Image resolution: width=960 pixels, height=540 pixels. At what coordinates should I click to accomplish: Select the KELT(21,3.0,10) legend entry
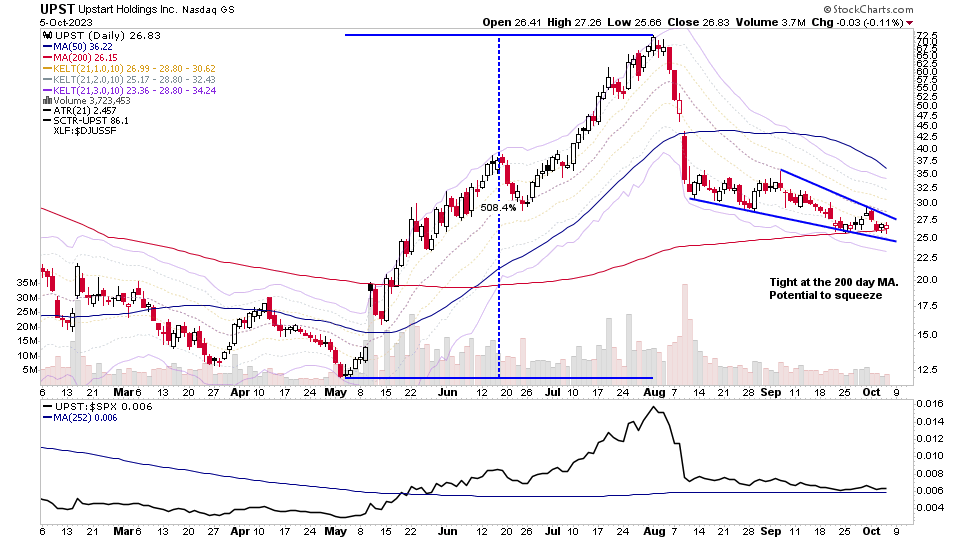[x=129, y=91]
